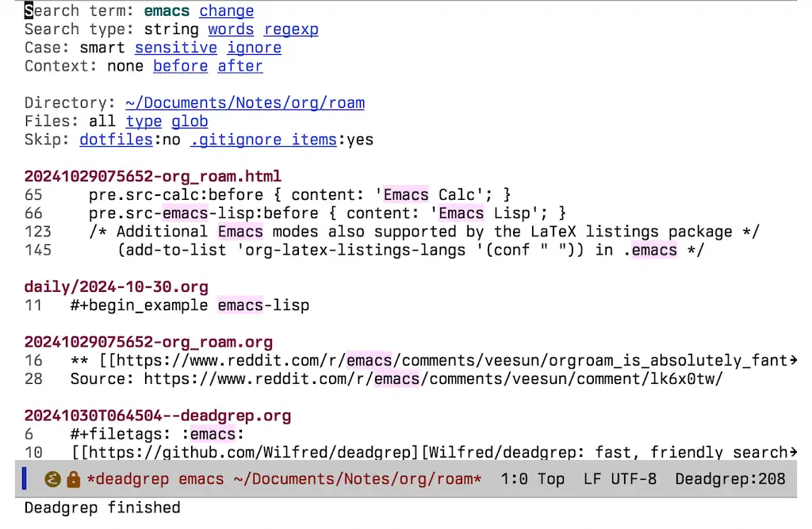Add context after matches

pos(240,66)
